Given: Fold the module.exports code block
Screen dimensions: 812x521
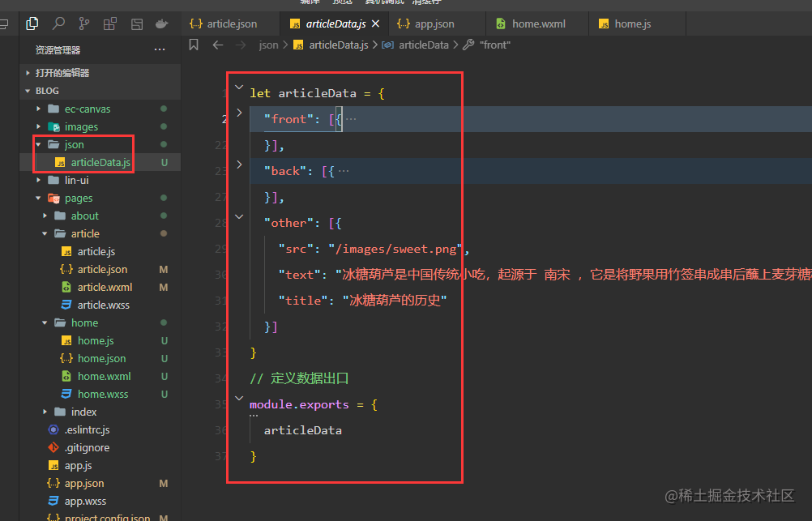Looking at the screenshot, I should pos(239,399).
